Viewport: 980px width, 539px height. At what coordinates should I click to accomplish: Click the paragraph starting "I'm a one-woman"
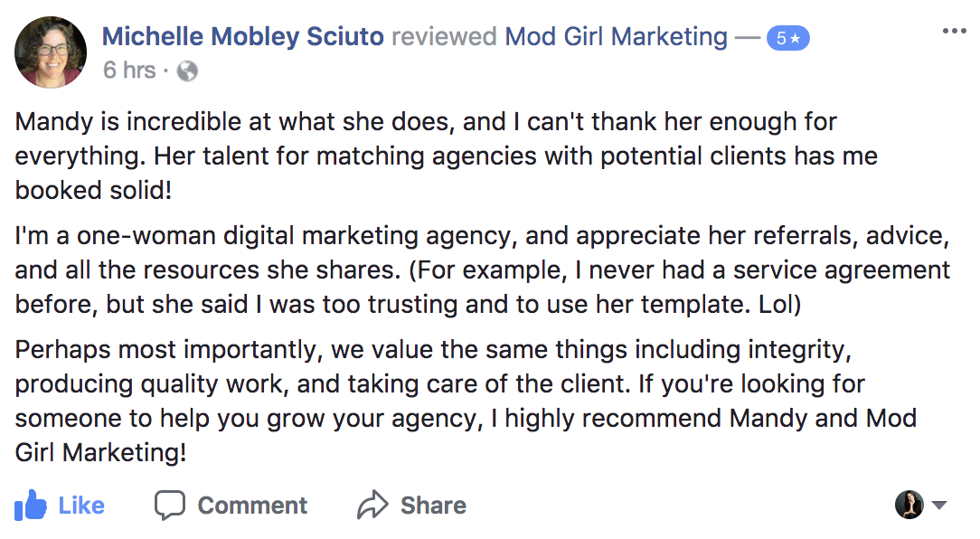point(481,270)
